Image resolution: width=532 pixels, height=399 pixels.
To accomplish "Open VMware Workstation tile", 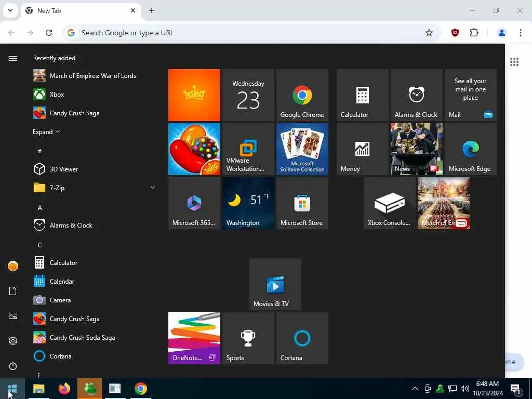I will click(248, 149).
